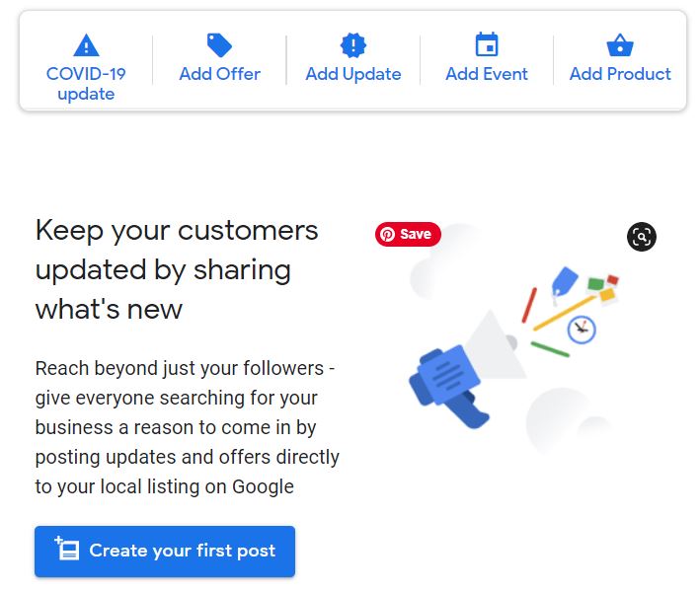Viewport: 700px width, 591px height.
Task: Click the "Reach beyond just your followers" paragraph
Action: tap(187, 427)
